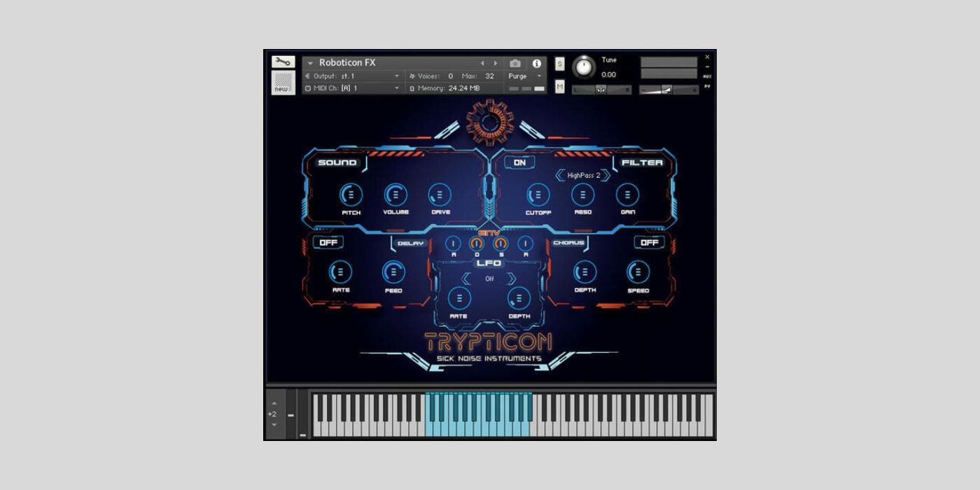Click the CHORUS section label
This screenshot has height=490, width=980.
tap(568, 243)
